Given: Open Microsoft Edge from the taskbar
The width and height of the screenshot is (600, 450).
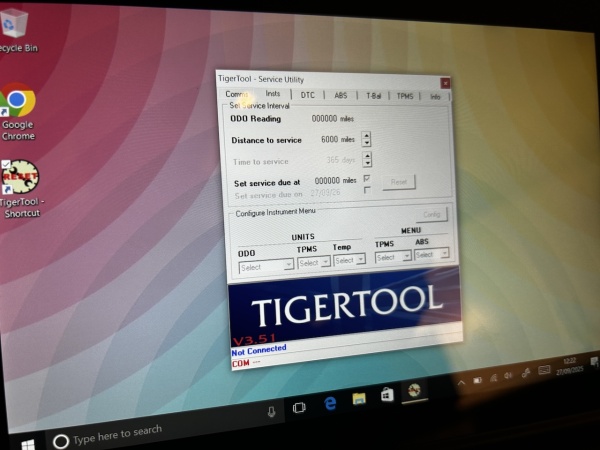Looking at the screenshot, I should 329,403.
